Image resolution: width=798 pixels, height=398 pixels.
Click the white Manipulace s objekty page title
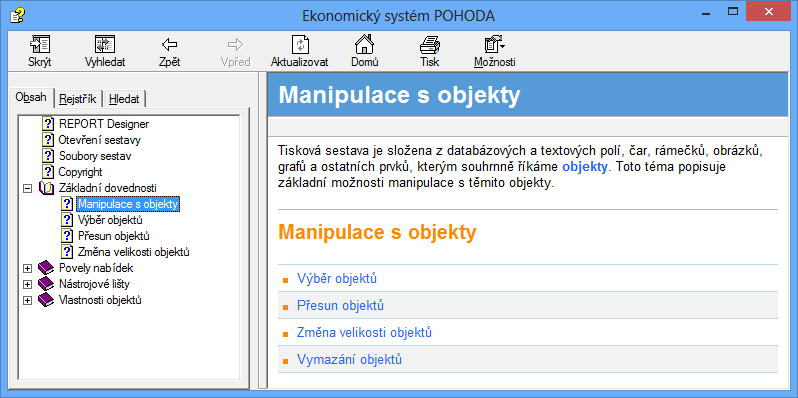(x=400, y=95)
